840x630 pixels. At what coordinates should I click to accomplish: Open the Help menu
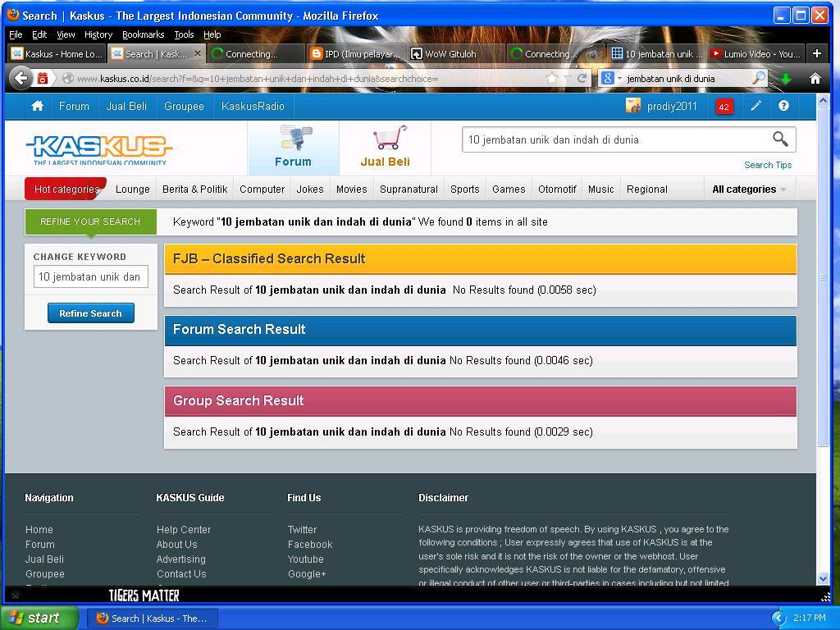tap(212, 34)
